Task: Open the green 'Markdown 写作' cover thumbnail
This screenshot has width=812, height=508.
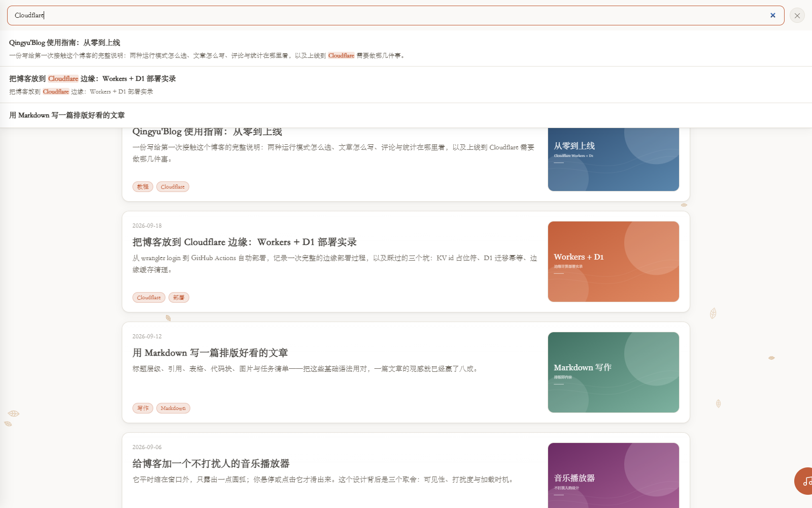Action: pos(614,372)
